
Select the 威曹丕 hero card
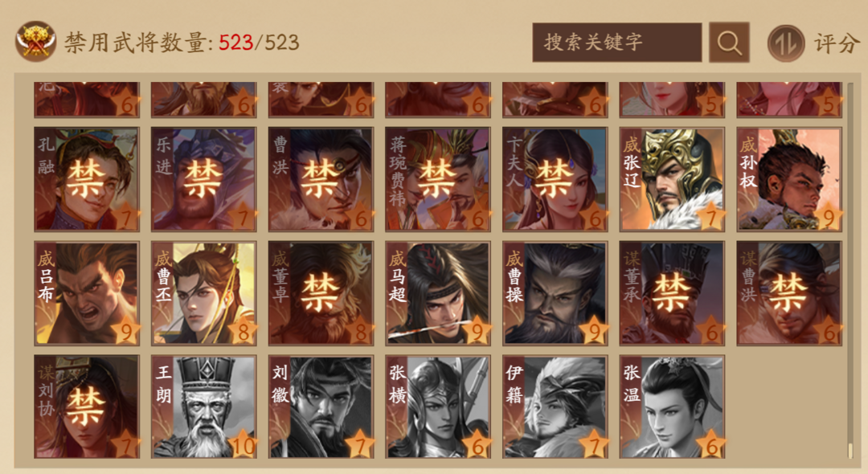(203, 293)
